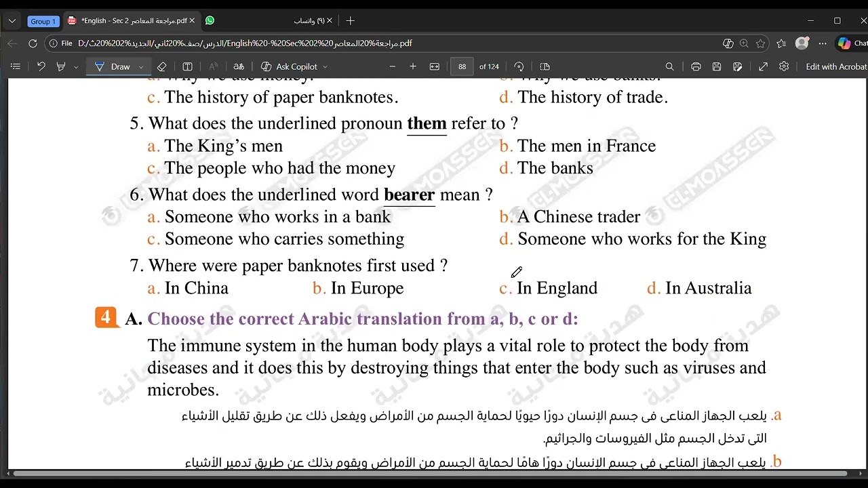The height and width of the screenshot is (488, 868).
Task: Select the Highlight tool
Action: (61, 66)
